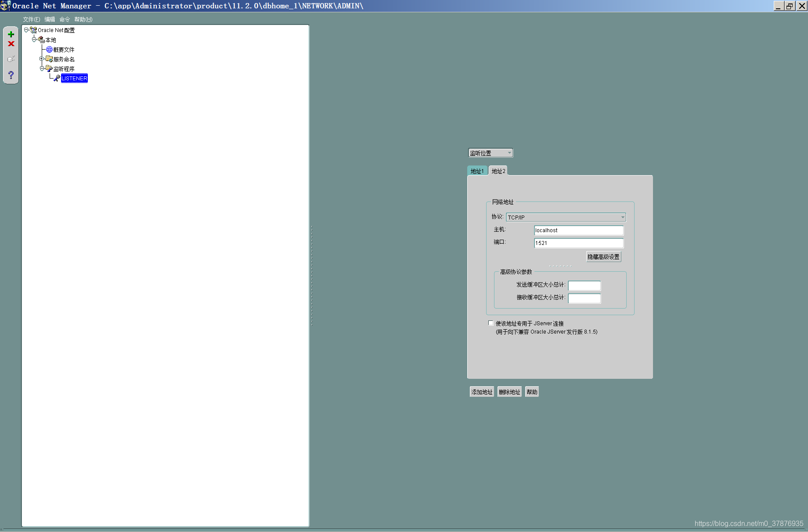Viewport: 808px width, 532px height.
Task: Click the 删除地址 button
Action: (x=509, y=392)
